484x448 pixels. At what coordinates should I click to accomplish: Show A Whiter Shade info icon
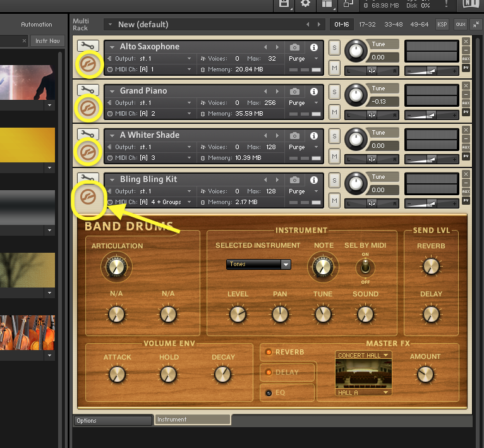click(x=314, y=136)
